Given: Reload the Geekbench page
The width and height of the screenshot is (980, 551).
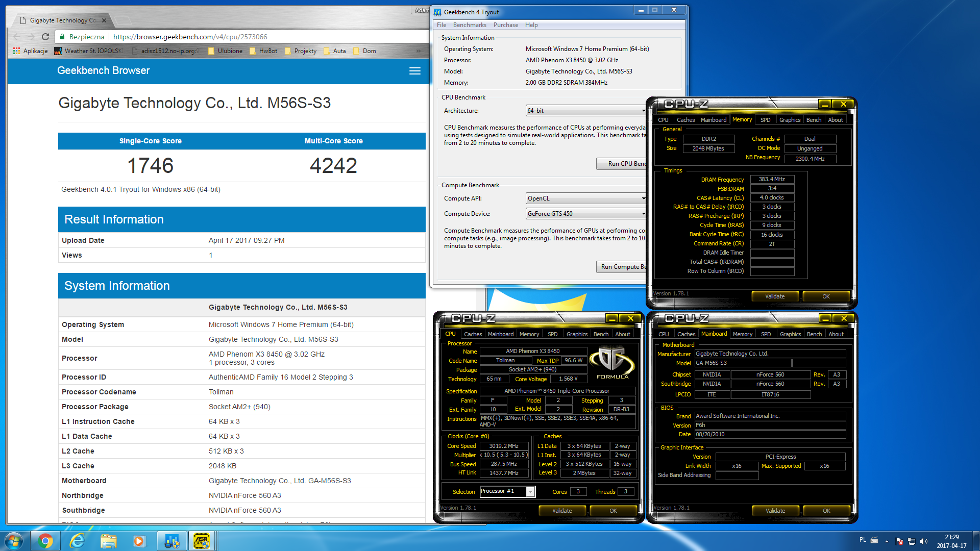Looking at the screenshot, I should [45, 37].
